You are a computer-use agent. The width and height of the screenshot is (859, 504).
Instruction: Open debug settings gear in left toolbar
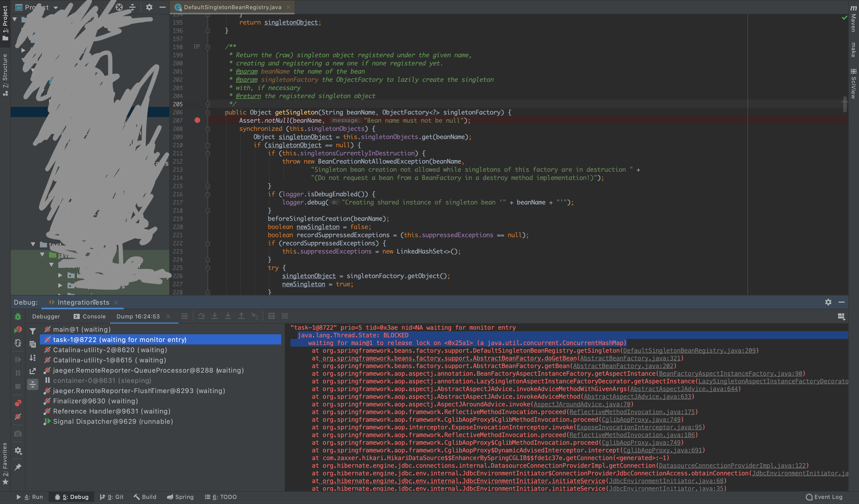(18, 451)
